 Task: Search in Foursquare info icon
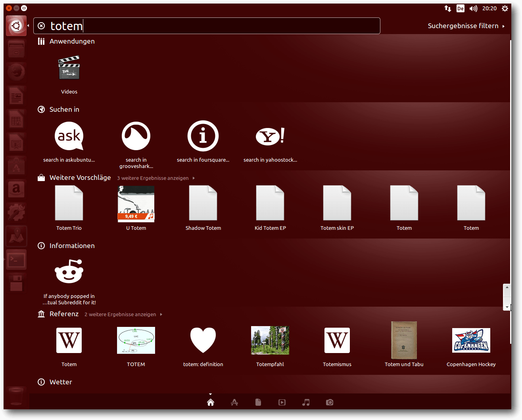click(x=203, y=136)
